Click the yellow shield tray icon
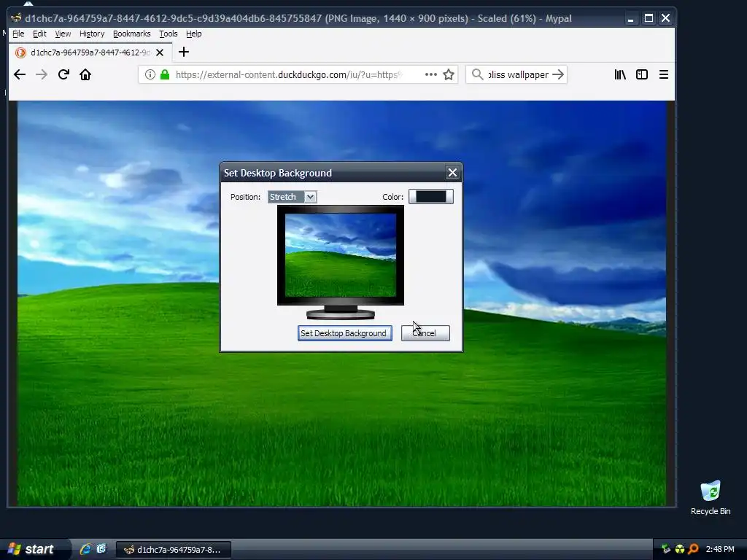 click(680, 549)
